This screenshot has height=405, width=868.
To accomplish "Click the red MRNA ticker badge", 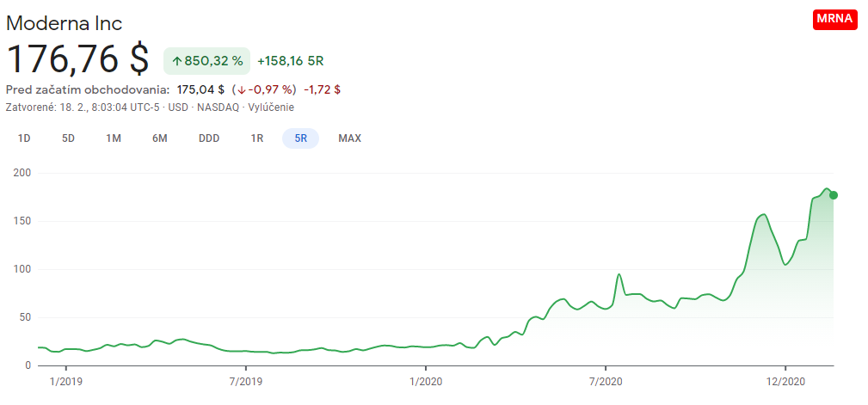I will [x=834, y=20].
